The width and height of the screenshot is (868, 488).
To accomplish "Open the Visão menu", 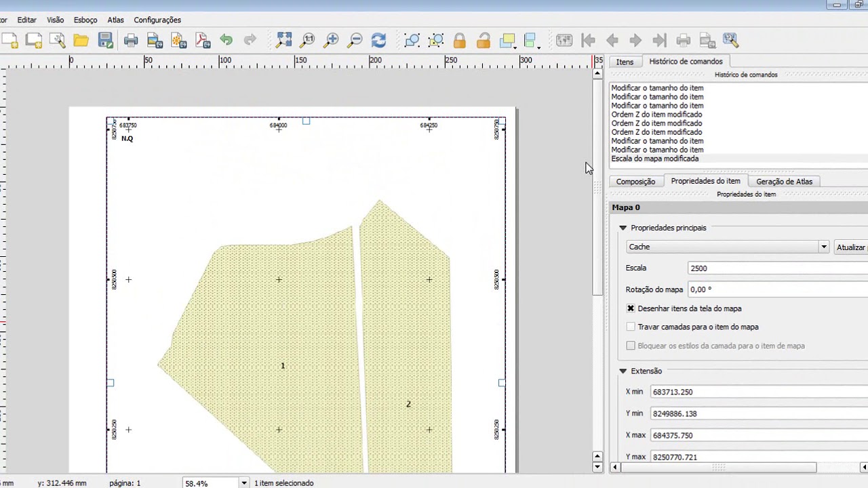I will (x=55, y=20).
